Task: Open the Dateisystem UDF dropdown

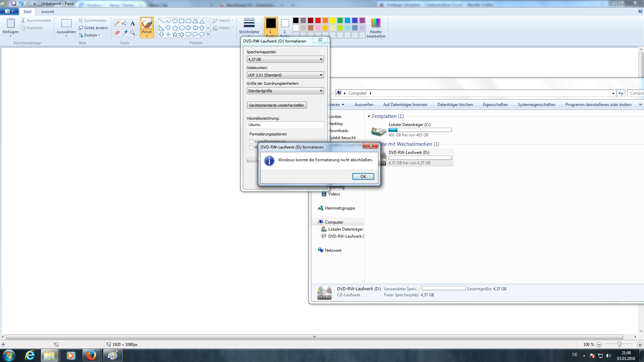Action: 285,75
